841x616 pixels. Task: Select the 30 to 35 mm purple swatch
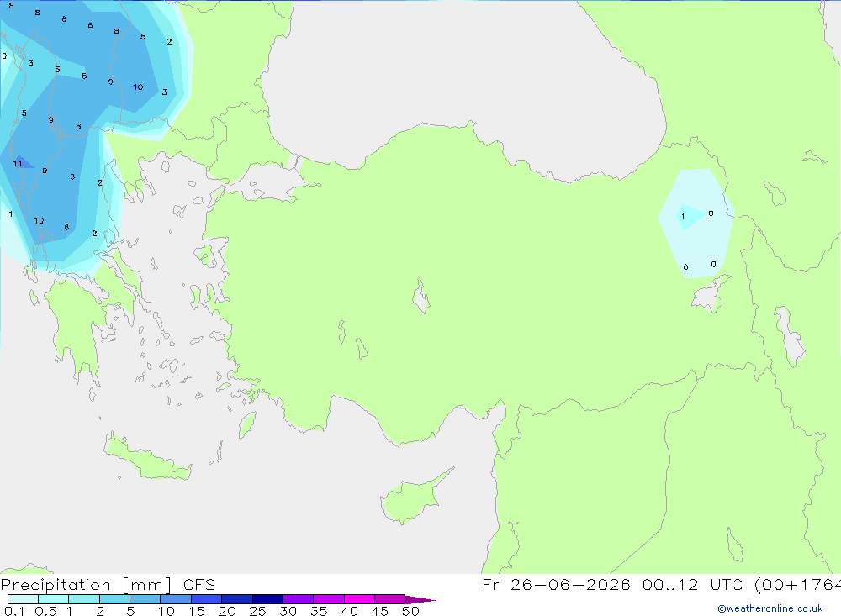point(299,599)
